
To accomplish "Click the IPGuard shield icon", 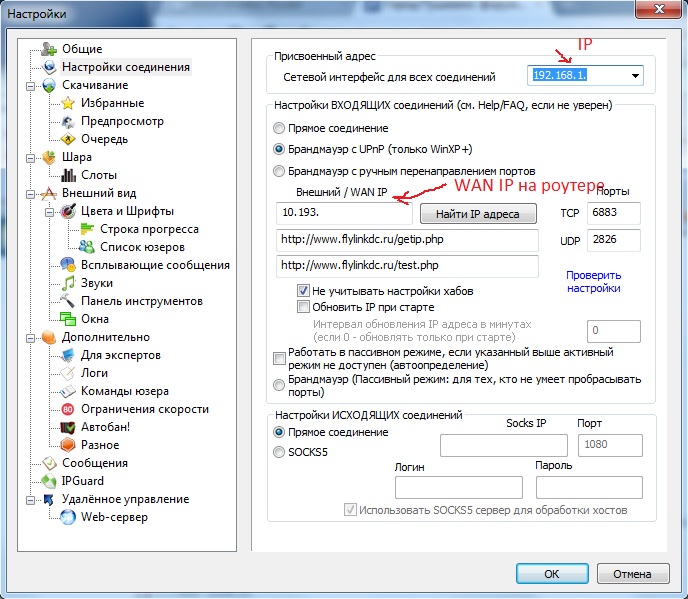I will coord(49,481).
